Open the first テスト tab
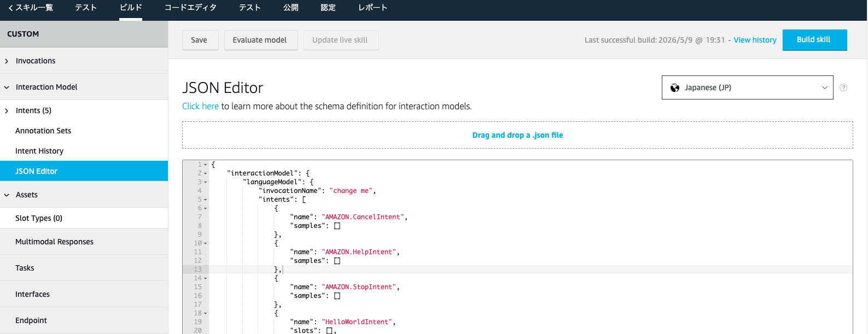The image size is (868, 334). (86, 8)
